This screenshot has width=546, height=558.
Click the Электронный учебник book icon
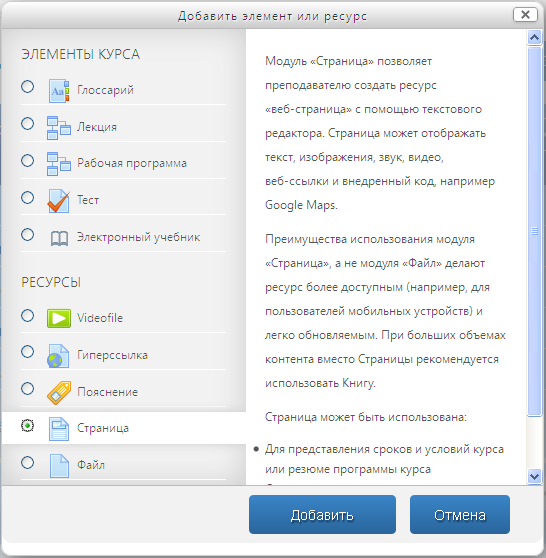(x=59, y=238)
